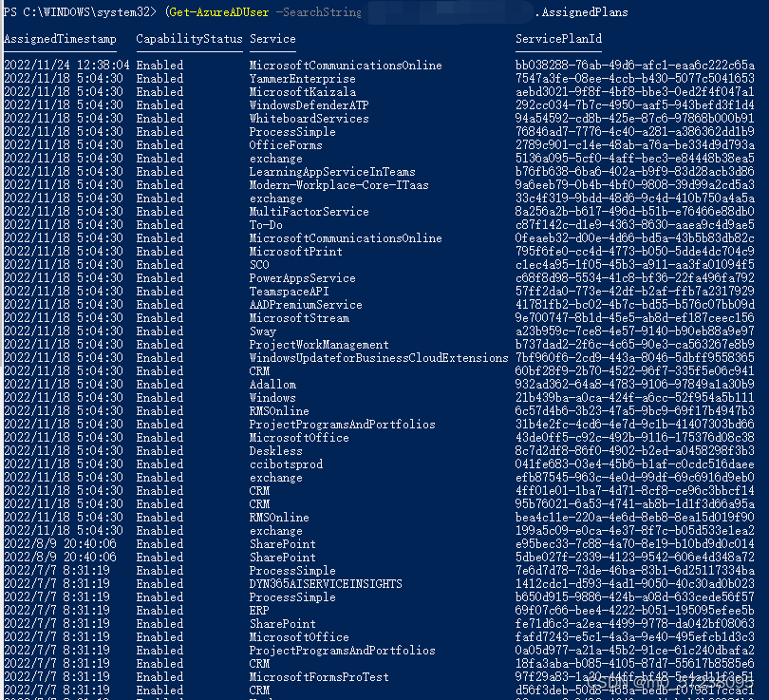
Task: Select the MultiFactorService entry
Action: click(308, 212)
